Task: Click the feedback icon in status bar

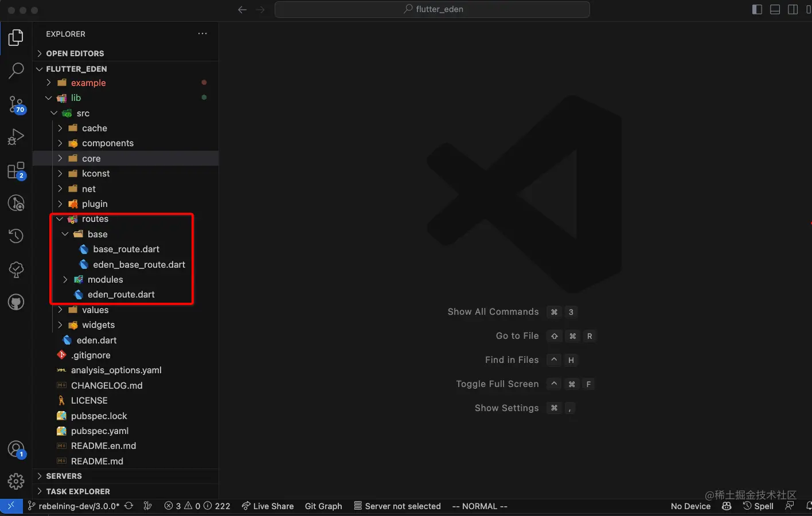Action: pyautogui.click(x=790, y=506)
